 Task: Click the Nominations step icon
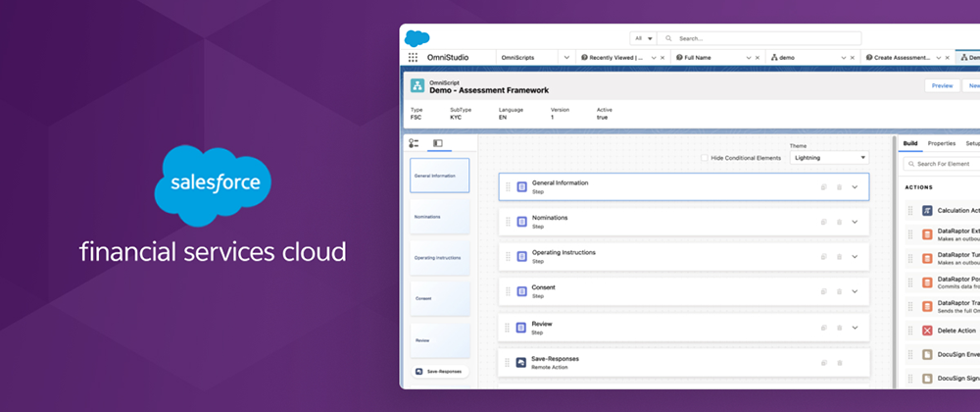(522, 222)
